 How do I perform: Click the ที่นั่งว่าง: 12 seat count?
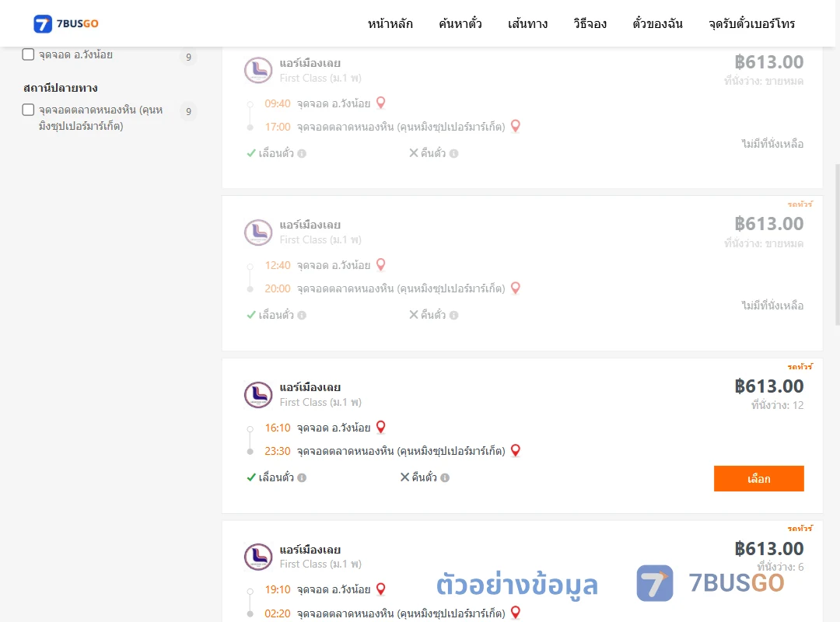(x=777, y=406)
